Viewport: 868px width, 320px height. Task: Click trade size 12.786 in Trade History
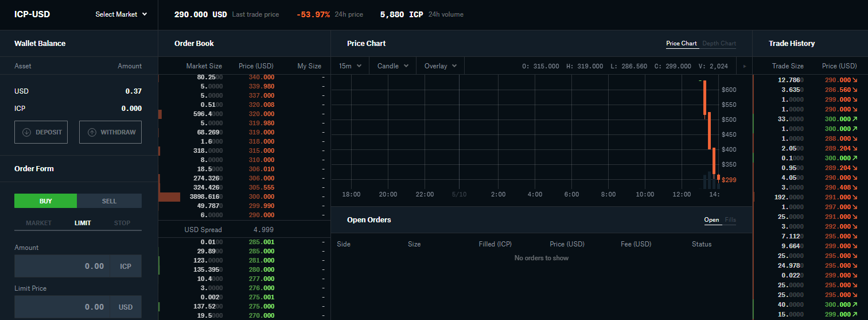coord(791,80)
